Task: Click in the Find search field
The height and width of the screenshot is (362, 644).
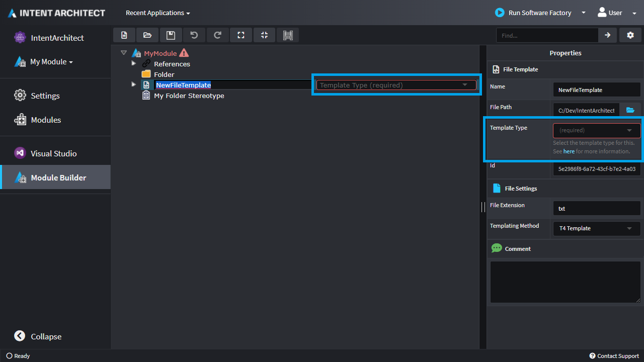Action: [547, 35]
